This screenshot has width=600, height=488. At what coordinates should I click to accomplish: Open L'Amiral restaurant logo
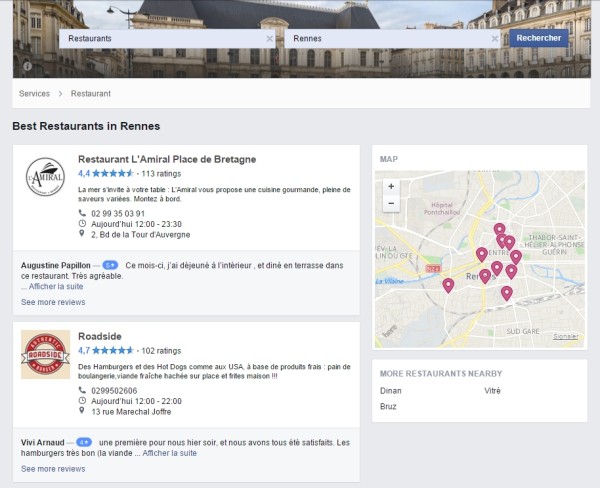[45, 177]
